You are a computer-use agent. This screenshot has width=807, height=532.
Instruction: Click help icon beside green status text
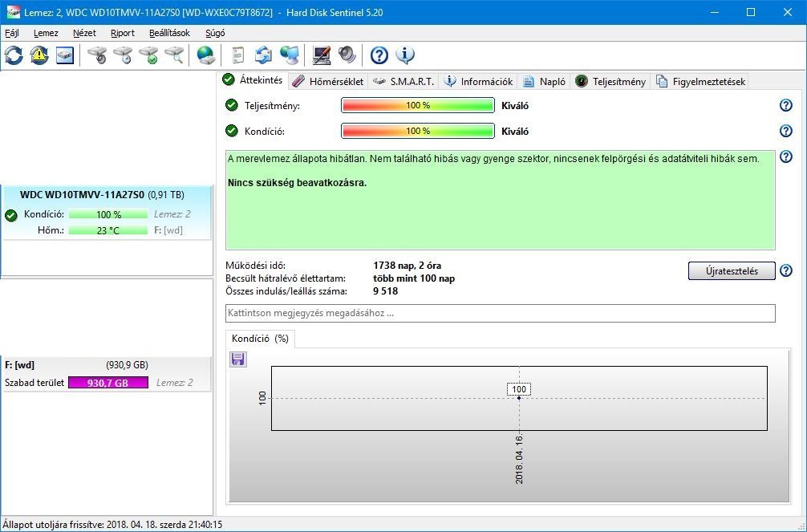pyautogui.click(x=786, y=156)
